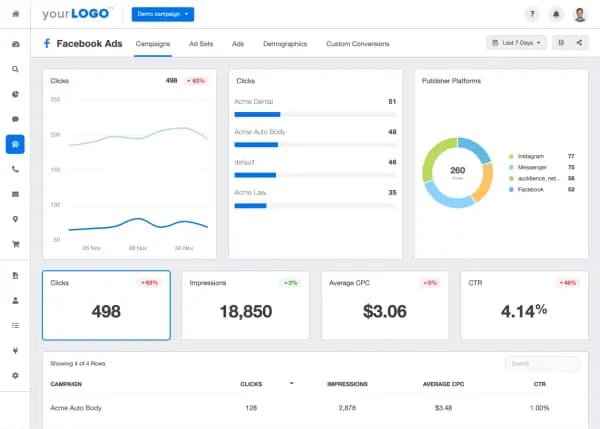Click the help question mark icon
The height and width of the screenshot is (429, 600).
(x=531, y=14)
